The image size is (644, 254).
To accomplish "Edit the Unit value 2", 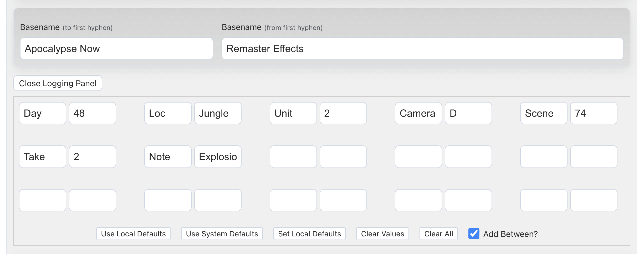I will tap(343, 113).
